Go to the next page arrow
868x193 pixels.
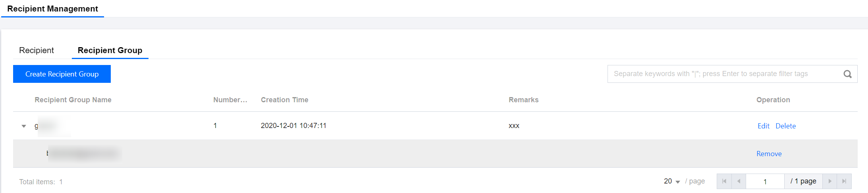pos(829,181)
